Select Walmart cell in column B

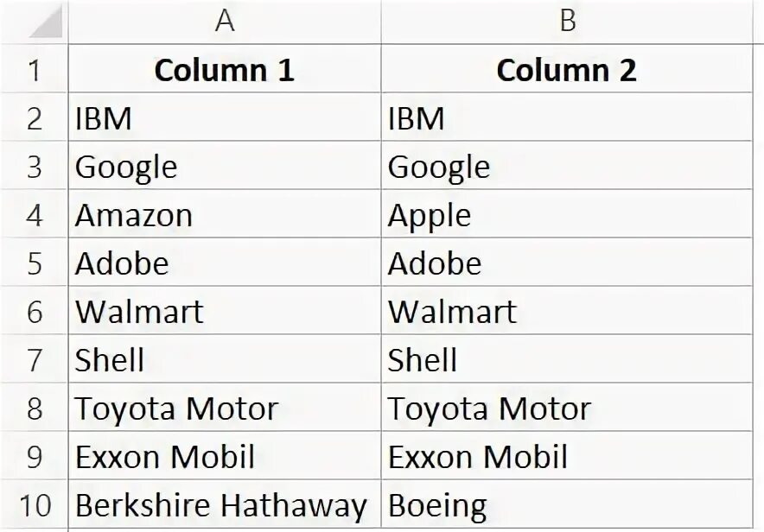(567, 310)
